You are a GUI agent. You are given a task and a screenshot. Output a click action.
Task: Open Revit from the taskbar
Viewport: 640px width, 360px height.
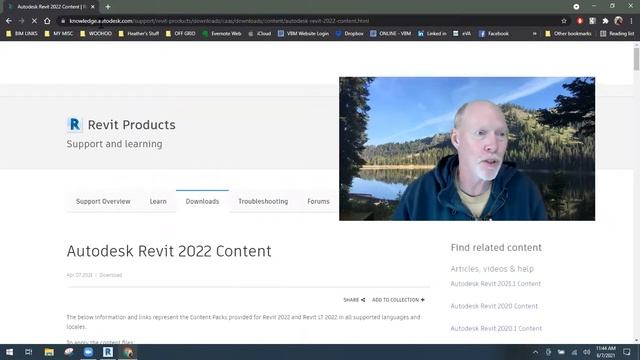point(108,352)
